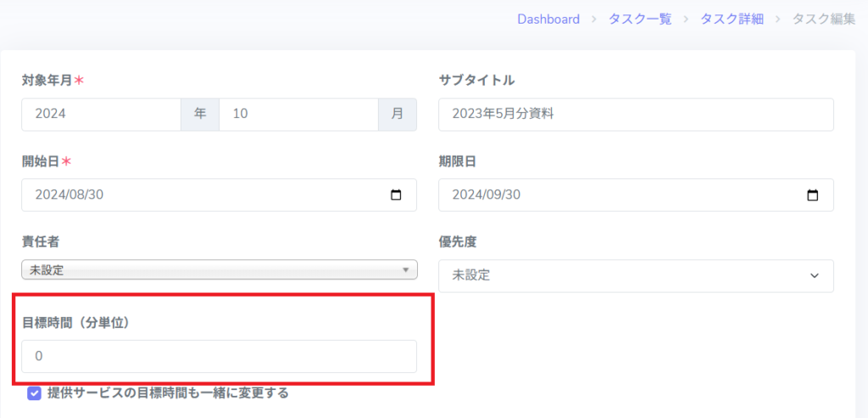Click the 年 unit addon label

click(200, 114)
